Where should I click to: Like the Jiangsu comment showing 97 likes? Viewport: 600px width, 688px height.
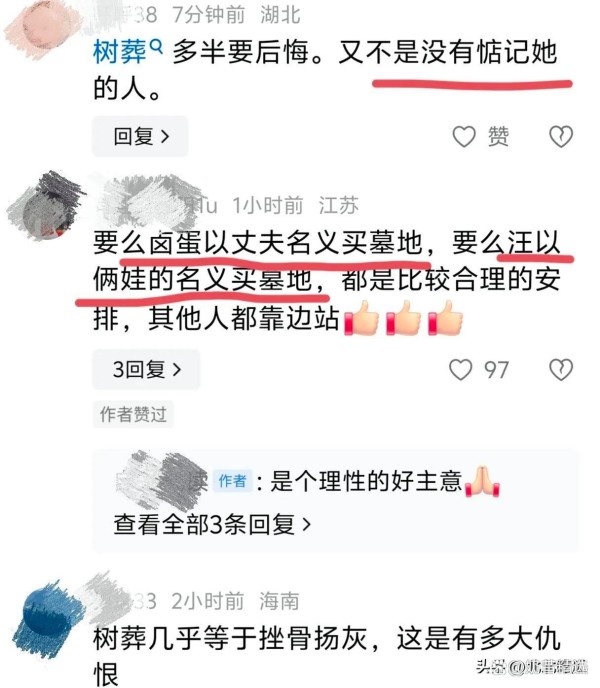point(460,369)
